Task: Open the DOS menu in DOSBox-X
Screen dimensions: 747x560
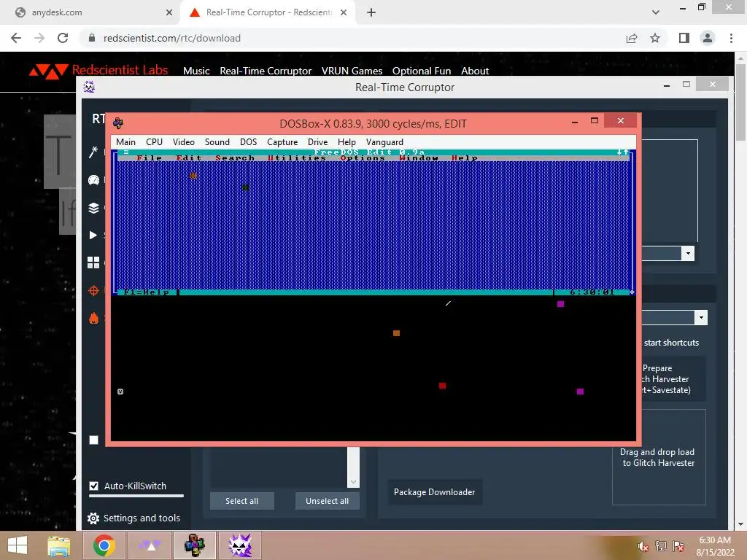Action: pos(248,142)
